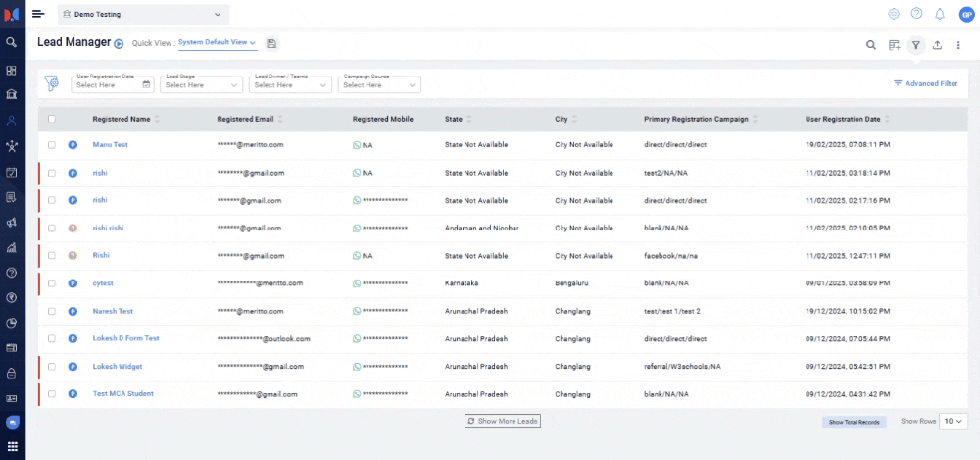980x460 pixels.
Task: Open filter settings funnel-gear icon
Action: (52, 83)
